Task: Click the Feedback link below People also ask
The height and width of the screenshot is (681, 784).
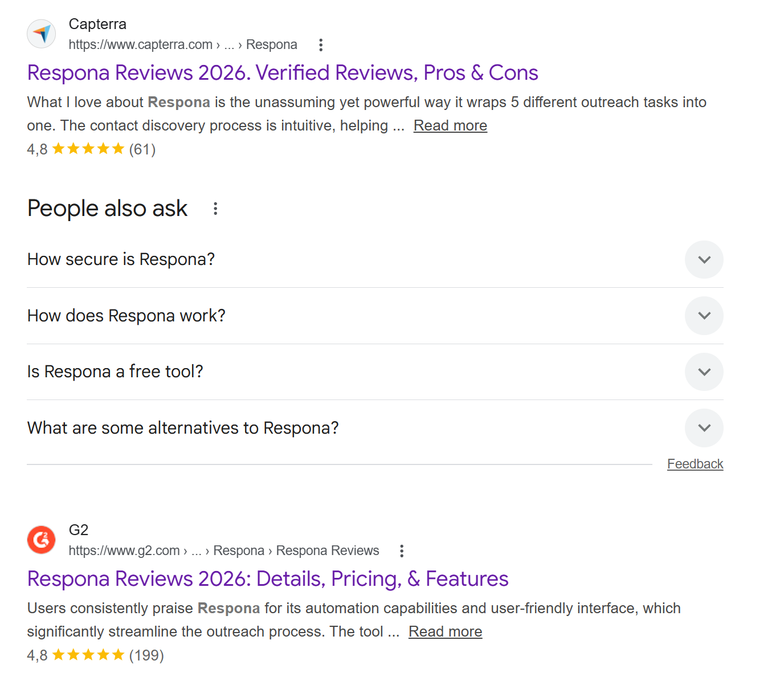Action: tap(695, 463)
